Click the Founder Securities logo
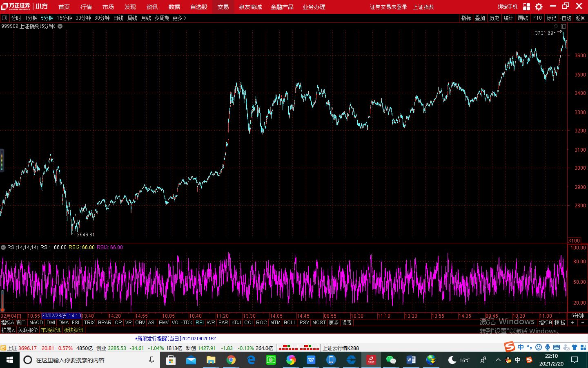This screenshot has width=588, height=368. click(16, 6)
